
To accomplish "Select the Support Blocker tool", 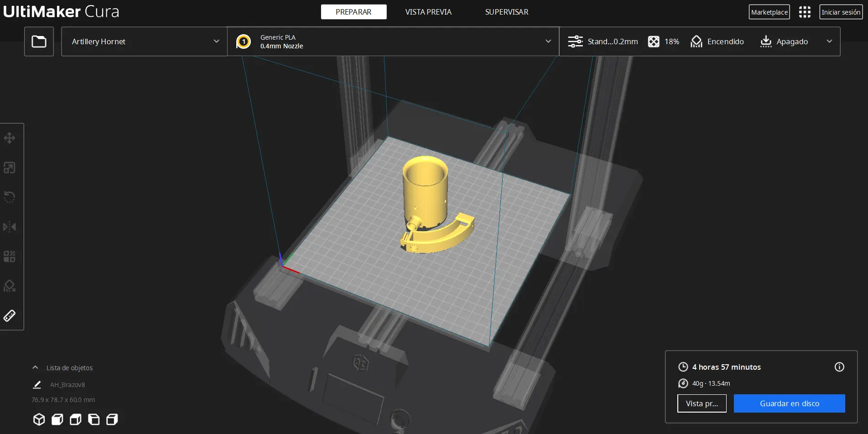I will (x=10, y=286).
